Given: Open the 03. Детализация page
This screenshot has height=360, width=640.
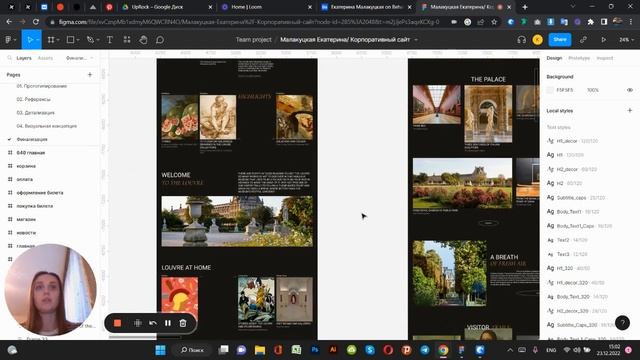Looking at the screenshot, I should point(36,113).
